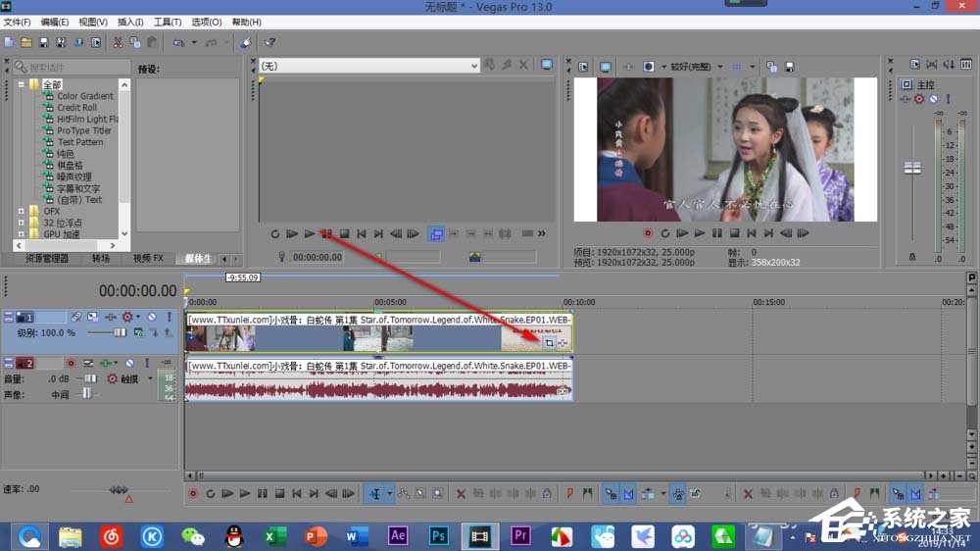Mute audio track 2
980x551 pixels.
129,364
